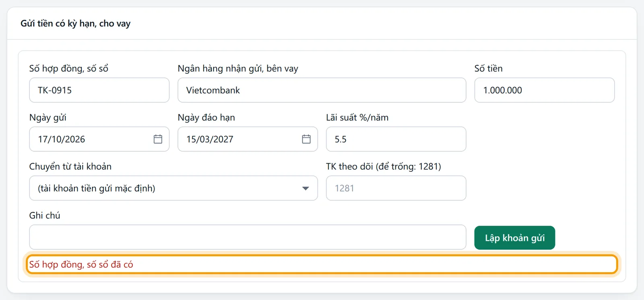Click the Chuyển từ tài khoản label
Screen dimensions: 644x300
point(70,166)
